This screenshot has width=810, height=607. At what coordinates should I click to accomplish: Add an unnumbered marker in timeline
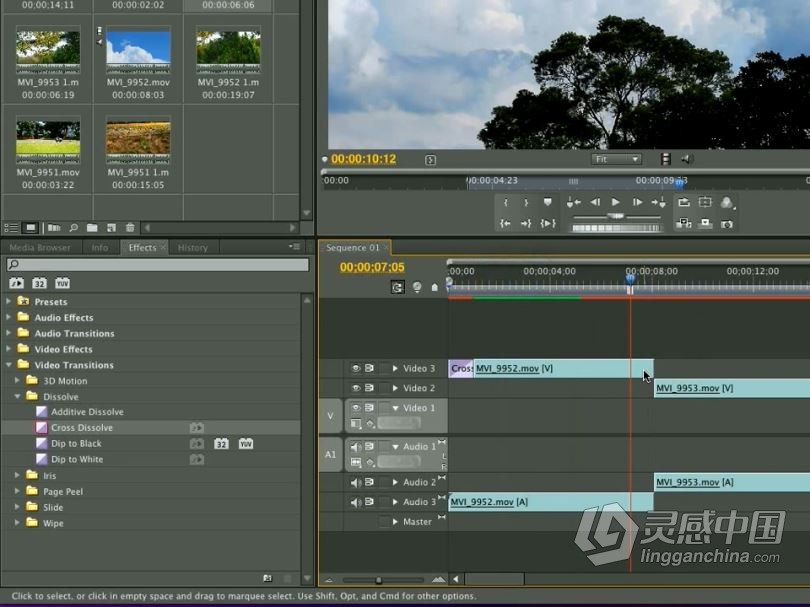tap(434, 287)
